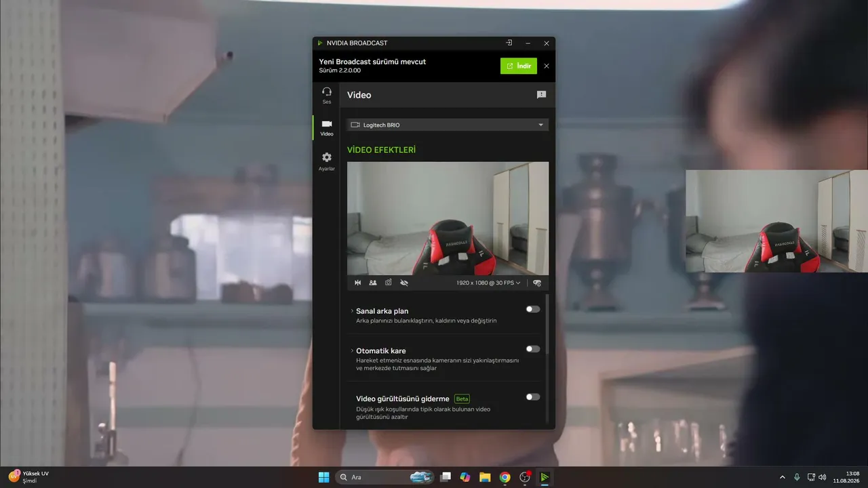The height and width of the screenshot is (488, 868).
Task: Click the Sürüm 2.2.0.00 version text
Action: (340, 70)
